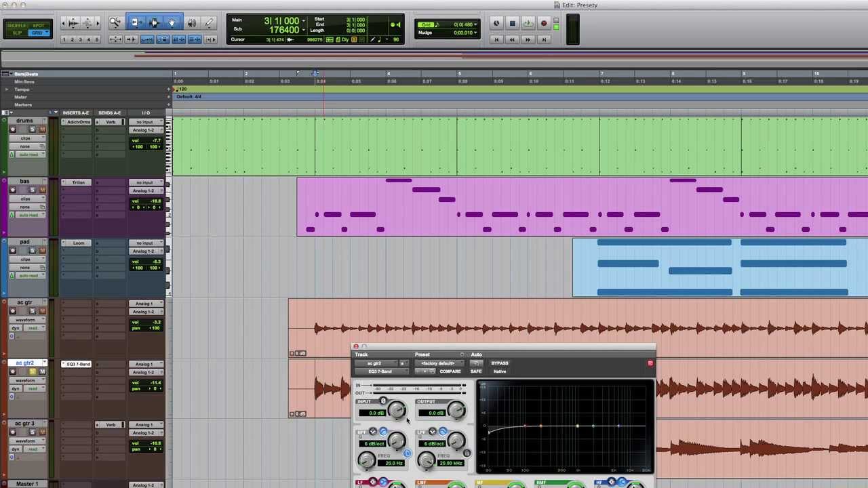Open the plug-in track selector ac gtr2
The image size is (868, 488).
(376, 363)
